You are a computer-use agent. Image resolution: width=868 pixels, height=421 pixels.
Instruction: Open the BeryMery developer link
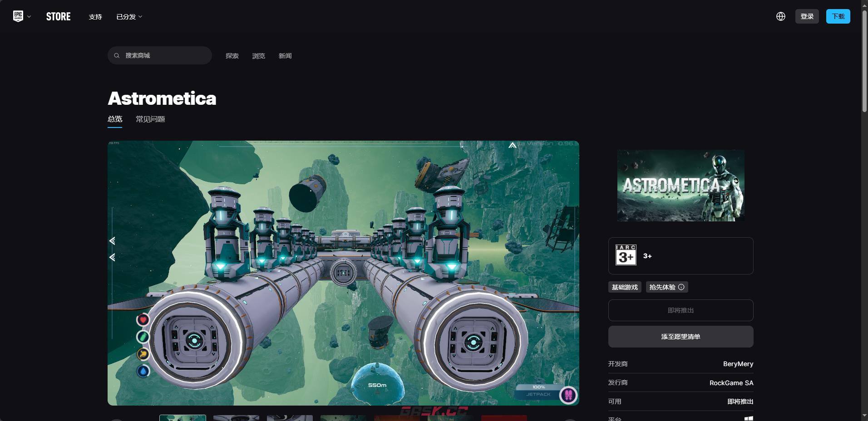738,364
